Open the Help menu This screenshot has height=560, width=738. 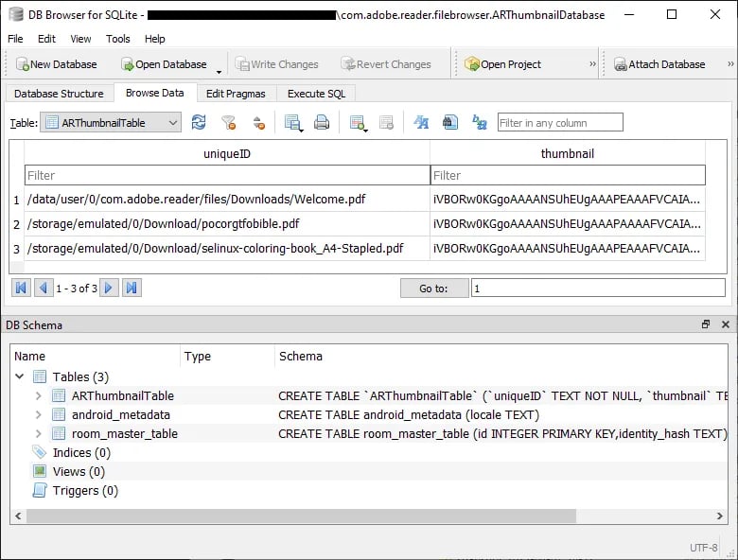[x=154, y=39]
